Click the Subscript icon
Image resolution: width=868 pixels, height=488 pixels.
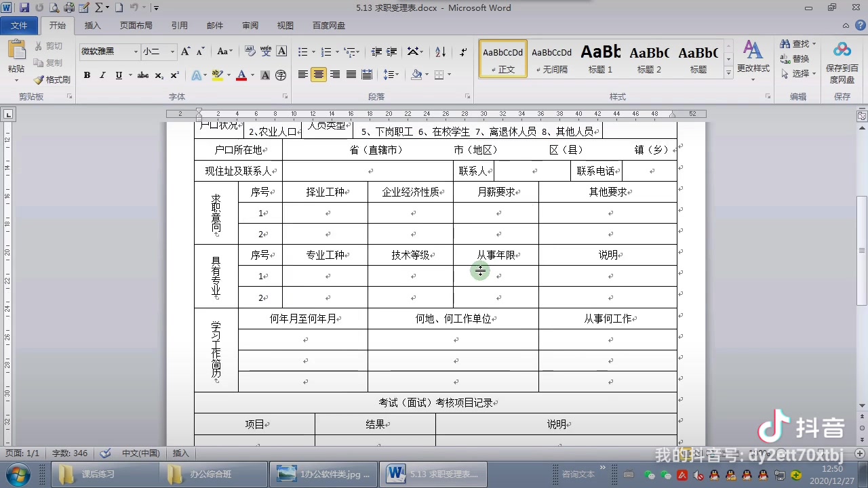coord(159,75)
